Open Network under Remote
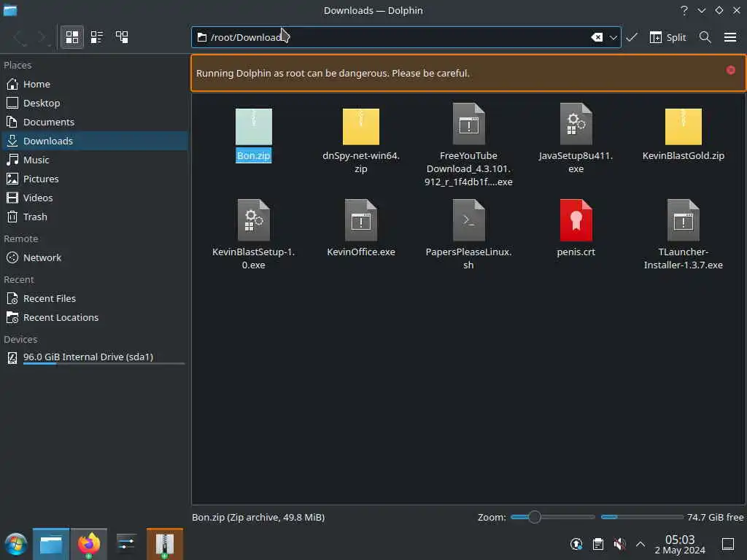Image resolution: width=747 pixels, height=560 pixels. click(94, 257)
